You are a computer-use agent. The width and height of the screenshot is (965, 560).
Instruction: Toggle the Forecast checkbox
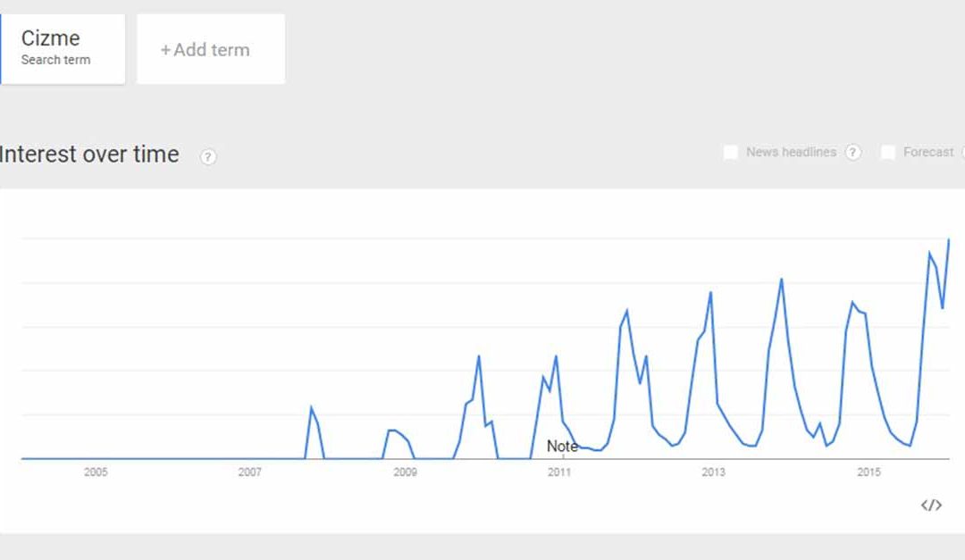point(888,153)
